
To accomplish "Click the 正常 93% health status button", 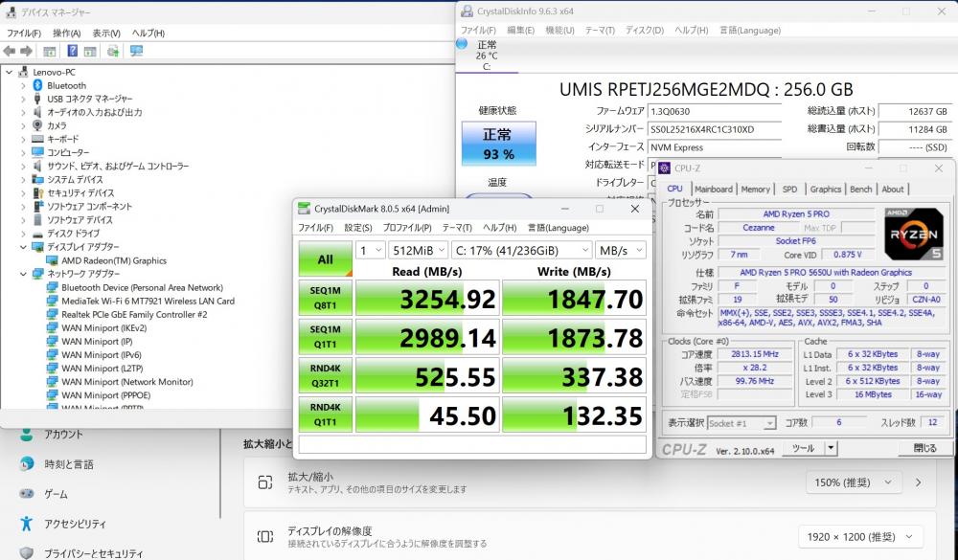I will [x=498, y=144].
